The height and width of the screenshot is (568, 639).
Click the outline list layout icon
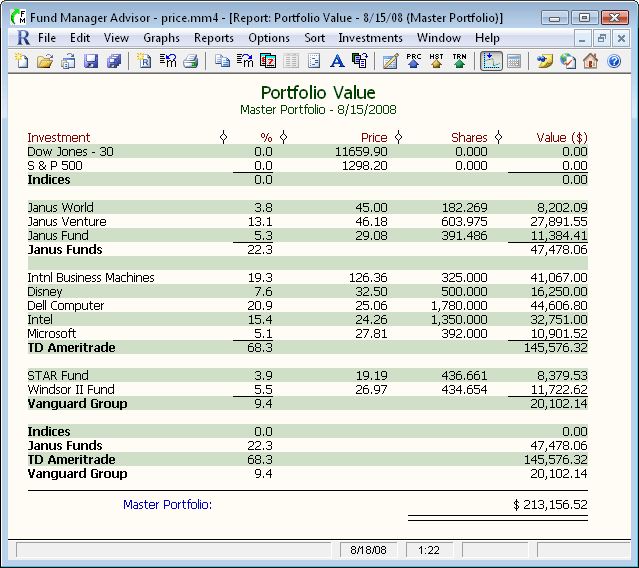point(314,61)
